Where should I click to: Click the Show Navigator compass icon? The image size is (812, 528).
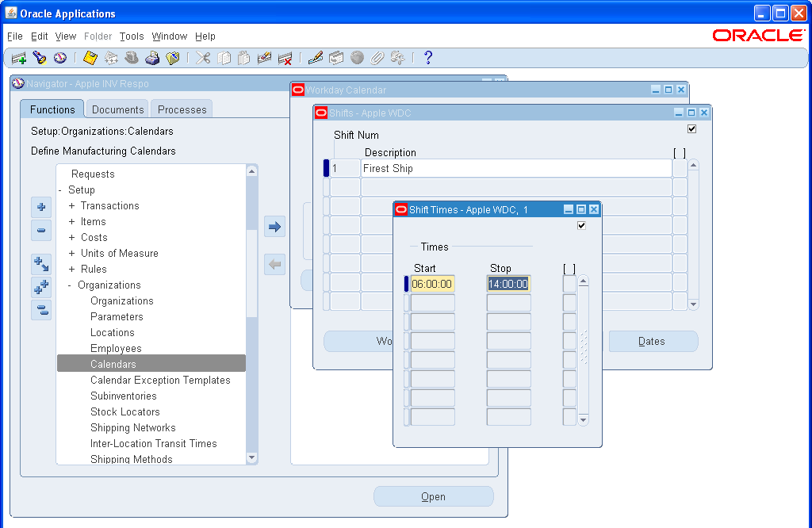tap(60, 58)
